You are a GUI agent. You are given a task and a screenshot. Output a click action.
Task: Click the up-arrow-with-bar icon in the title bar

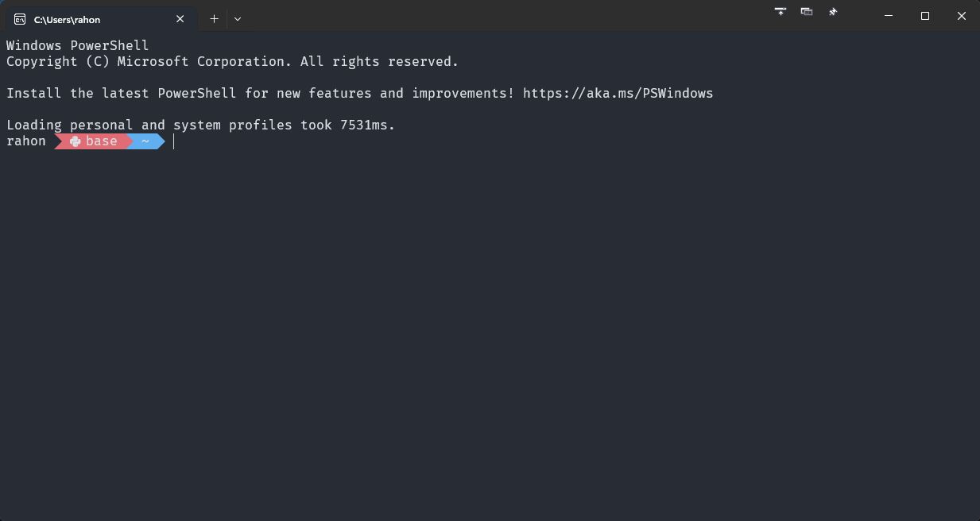(x=781, y=12)
